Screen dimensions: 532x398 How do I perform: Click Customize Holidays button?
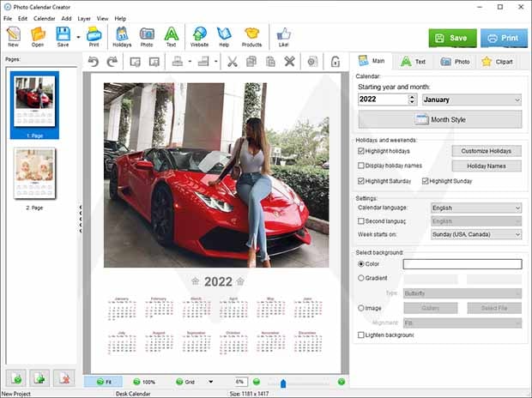coord(487,151)
